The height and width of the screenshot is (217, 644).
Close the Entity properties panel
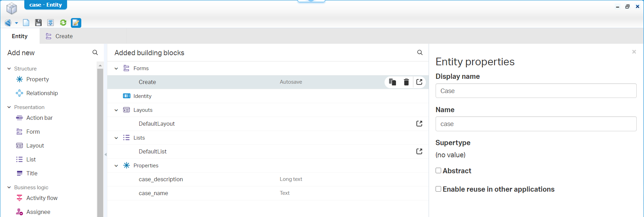pyautogui.click(x=634, y=52)
